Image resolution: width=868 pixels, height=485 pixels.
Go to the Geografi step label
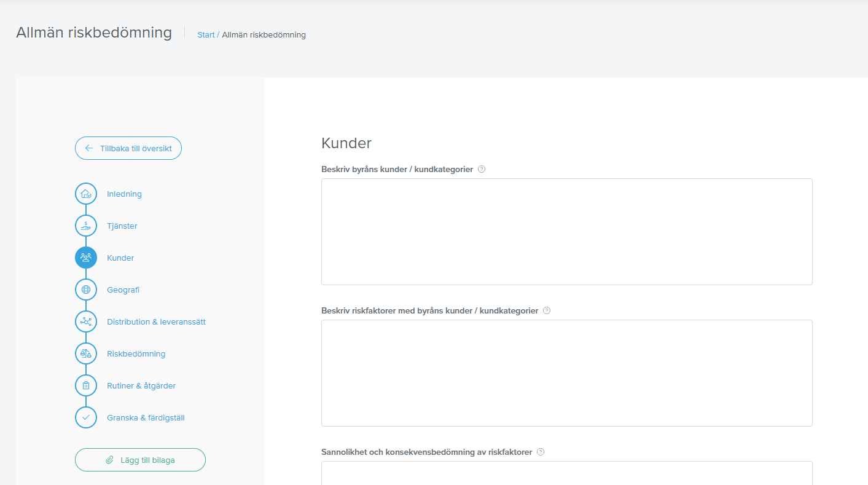coord(123,290)
